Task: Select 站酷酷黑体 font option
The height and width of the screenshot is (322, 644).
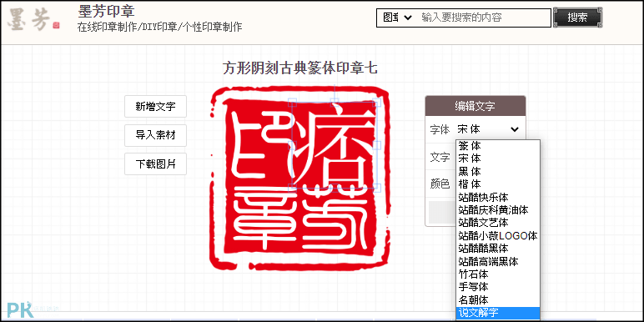Action: 498,248
